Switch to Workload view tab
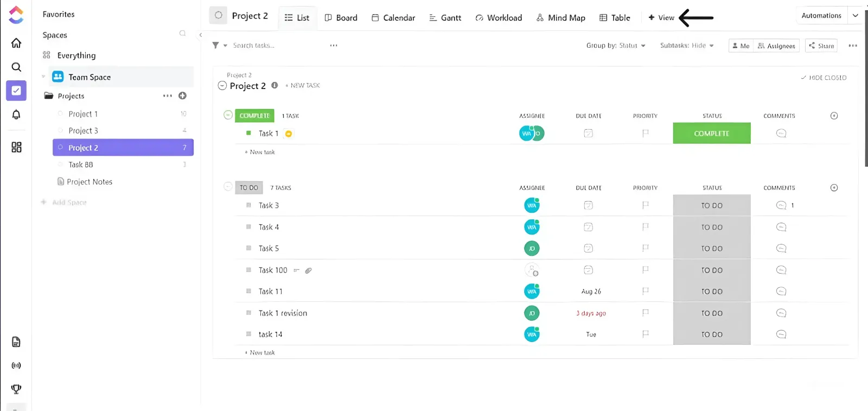 click(499, 17)
